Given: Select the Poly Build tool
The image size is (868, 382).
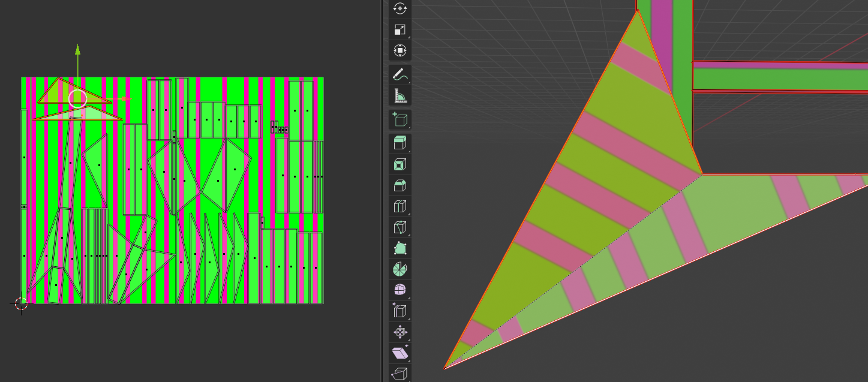Looking at the screenshot, I should pos(400,248).
